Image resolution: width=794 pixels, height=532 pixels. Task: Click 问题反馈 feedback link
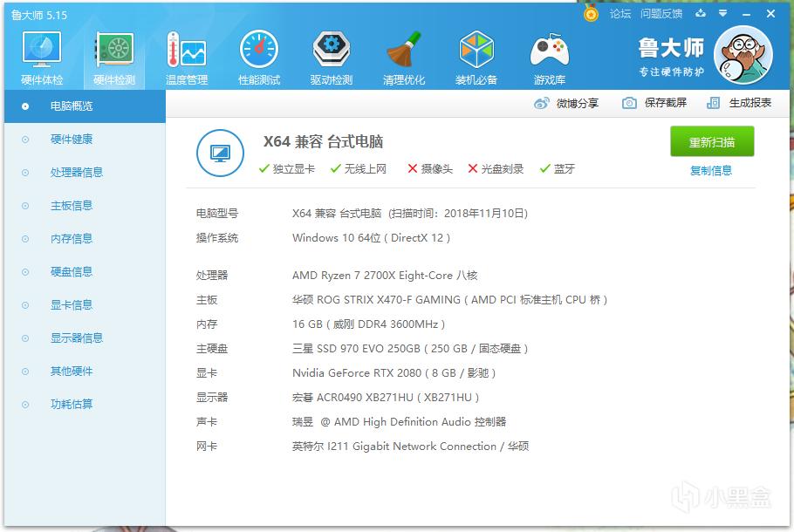pos(661,14)
